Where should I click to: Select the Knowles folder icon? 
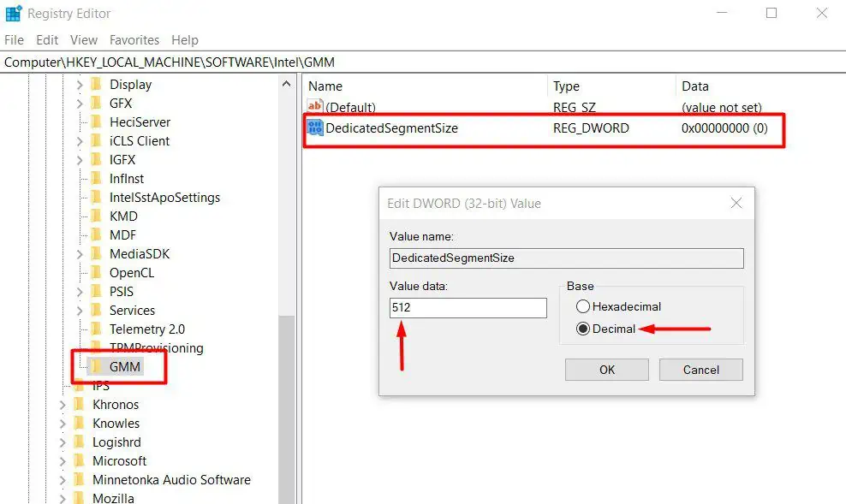(80, 424)
